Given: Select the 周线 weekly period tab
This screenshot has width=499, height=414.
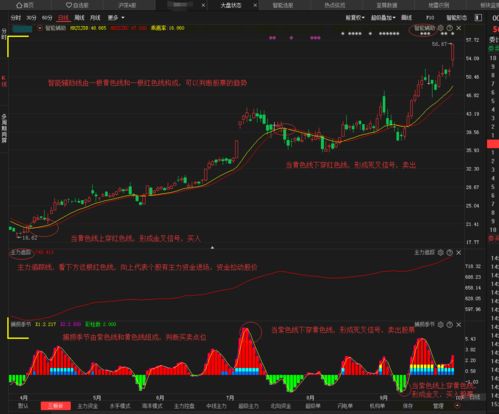Looking at the screenshot, I should (x=79, y=17).
